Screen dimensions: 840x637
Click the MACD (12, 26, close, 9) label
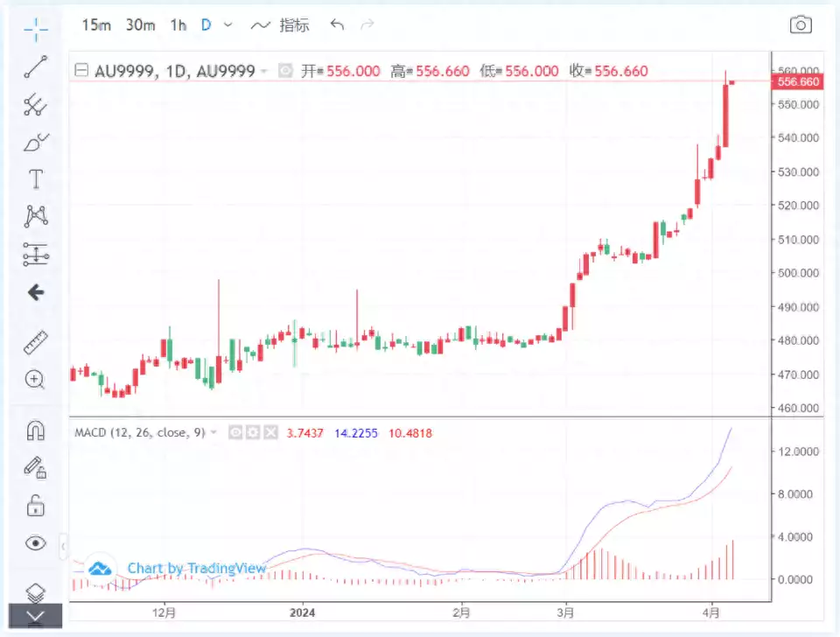click(140, 432)
